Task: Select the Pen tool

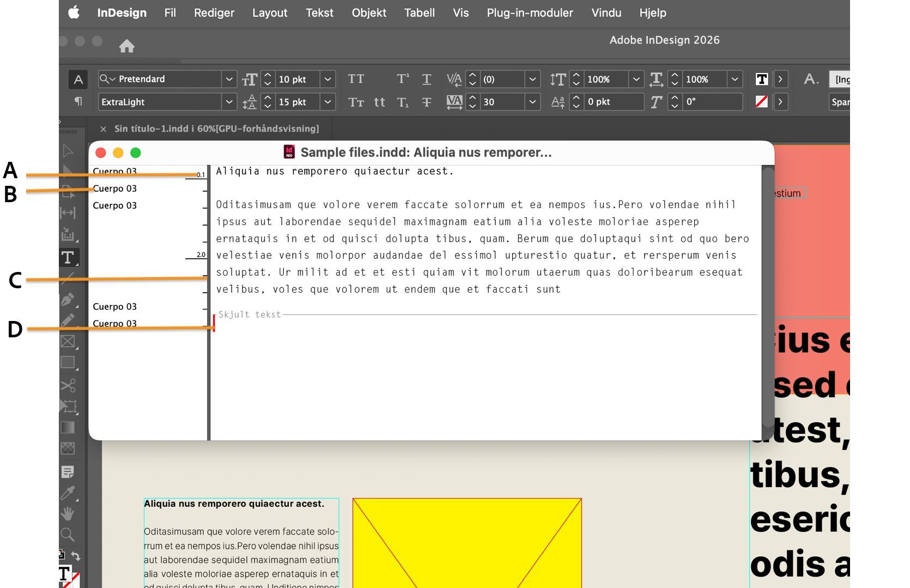Action: point(68,300)
